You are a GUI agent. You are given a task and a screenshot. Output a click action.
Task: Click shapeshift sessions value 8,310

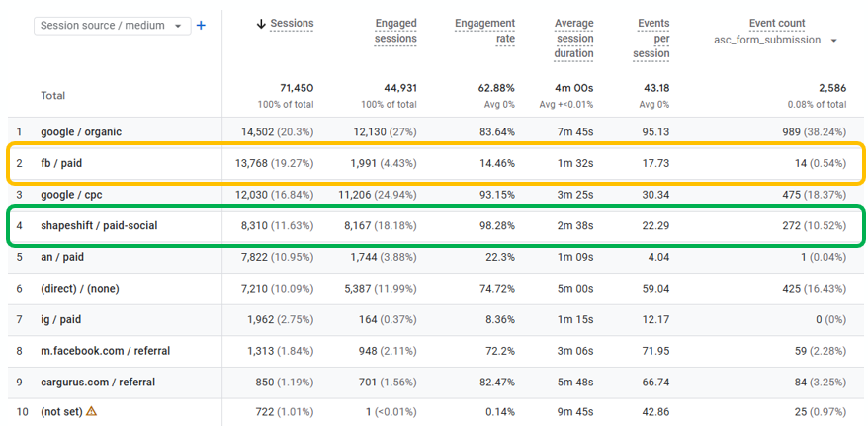click(257, 225)
